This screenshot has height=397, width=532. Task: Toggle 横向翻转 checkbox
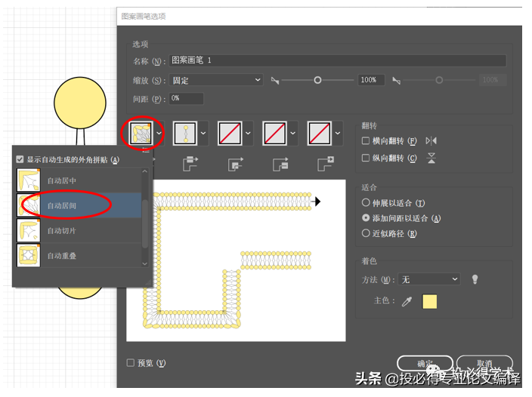pyautogui.click(x=366, y=140)
